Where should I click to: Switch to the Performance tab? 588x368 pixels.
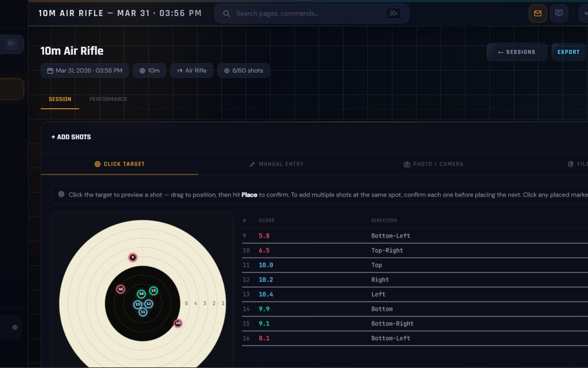tap(108, 99)
